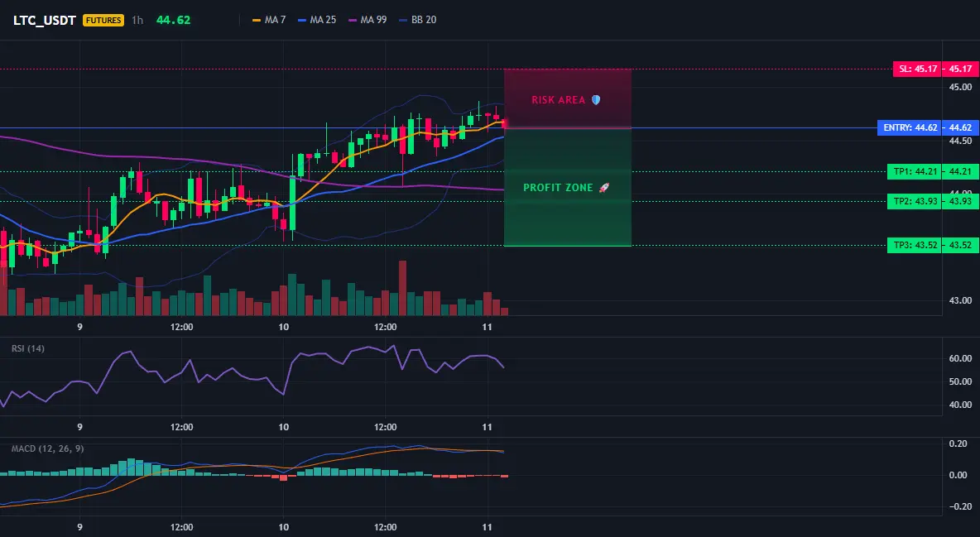The image size is (980, 537).
Task: Click the TP1: 44.21 target label
Action: pos(915,171)
